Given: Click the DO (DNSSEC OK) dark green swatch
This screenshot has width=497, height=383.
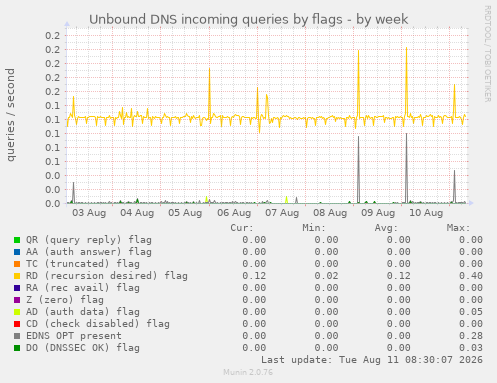Looking at the screenshot, I should 17,348.
